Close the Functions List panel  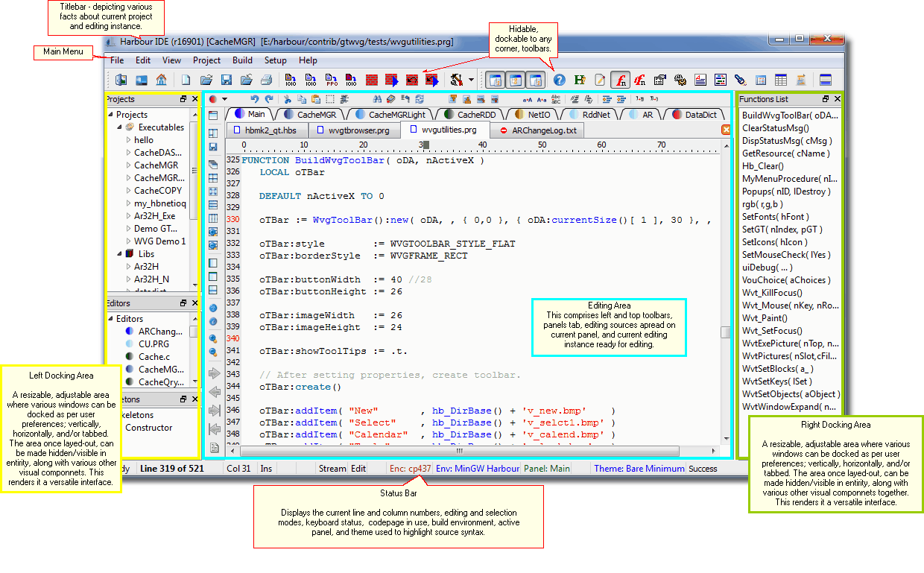(x=838, y=99)
